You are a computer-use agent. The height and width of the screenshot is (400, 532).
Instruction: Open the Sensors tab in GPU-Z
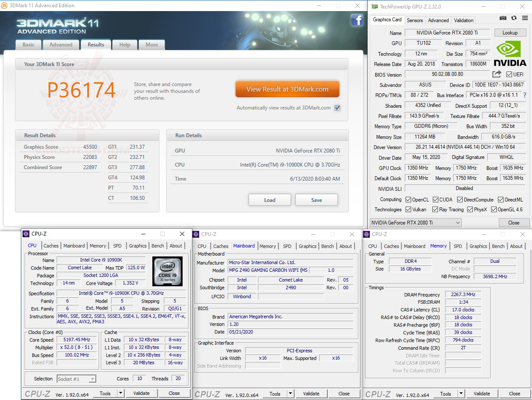click(415, 20)
